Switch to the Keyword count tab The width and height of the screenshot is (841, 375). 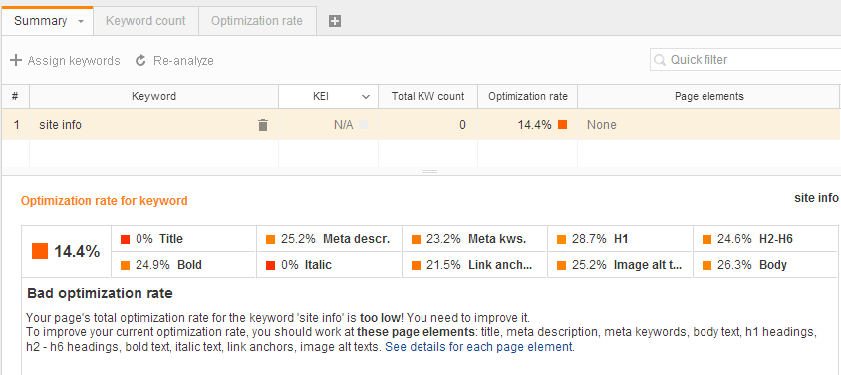point(146,21)
